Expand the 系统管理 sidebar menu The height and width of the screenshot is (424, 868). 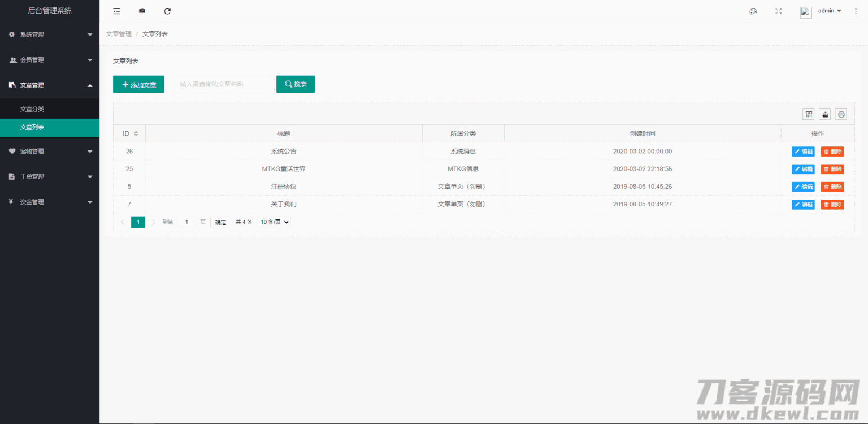tap(50, 34)
